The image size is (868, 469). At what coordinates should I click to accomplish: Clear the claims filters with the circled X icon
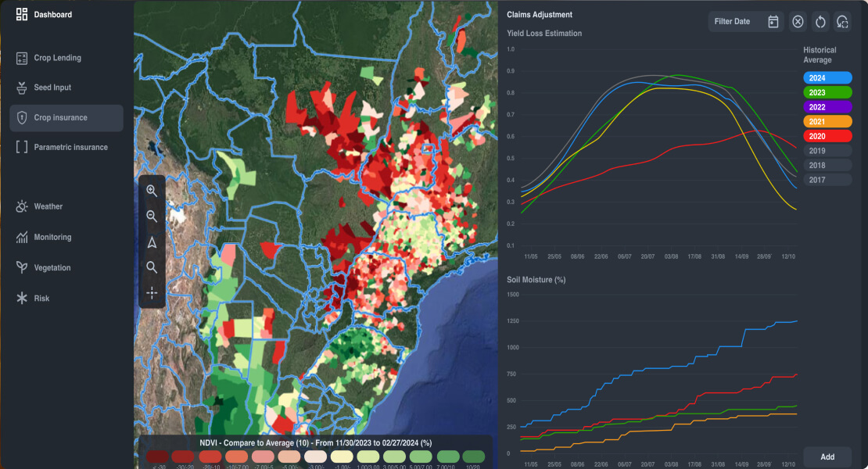coord(798,21)
